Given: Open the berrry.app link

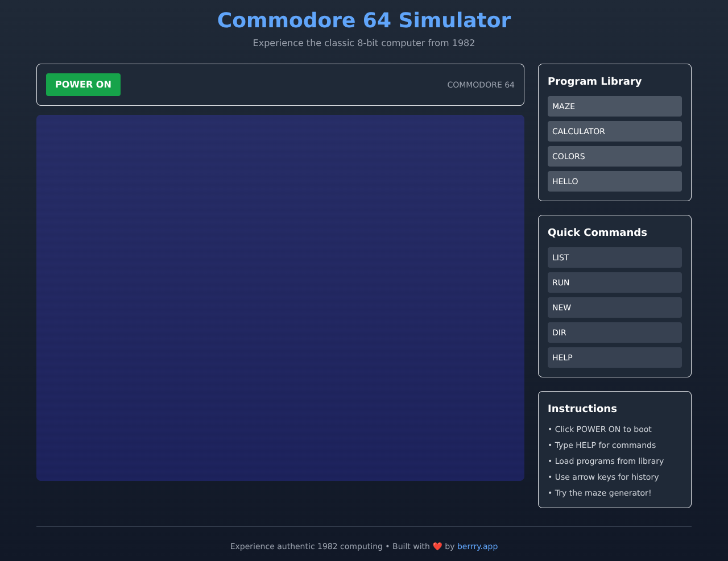Looking at the screenshot, I should [x=477, y=546].
